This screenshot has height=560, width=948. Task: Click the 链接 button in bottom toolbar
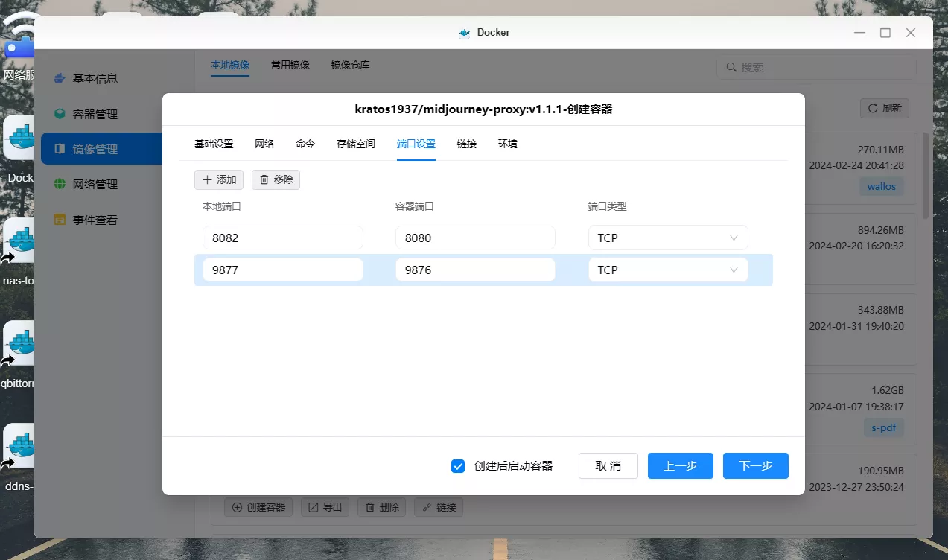coord(439,507)
